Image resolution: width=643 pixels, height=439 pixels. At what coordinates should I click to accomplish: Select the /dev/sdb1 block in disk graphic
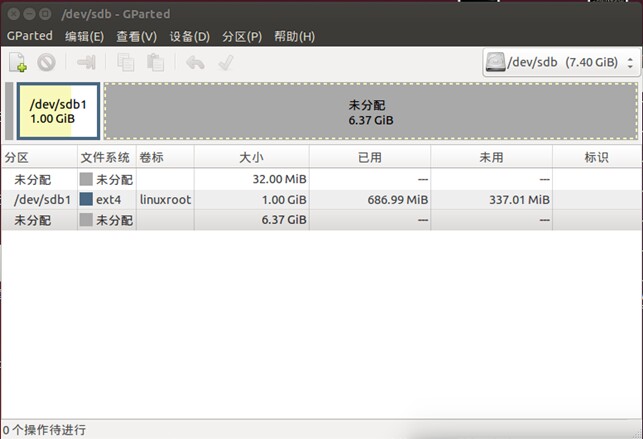coord(58,111)
